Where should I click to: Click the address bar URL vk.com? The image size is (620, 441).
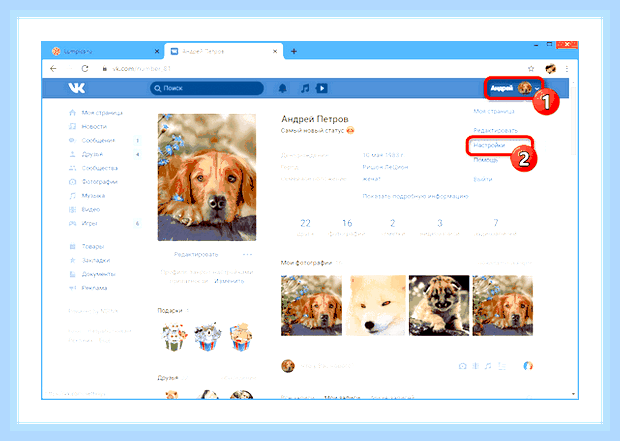(x=141, y=69)
